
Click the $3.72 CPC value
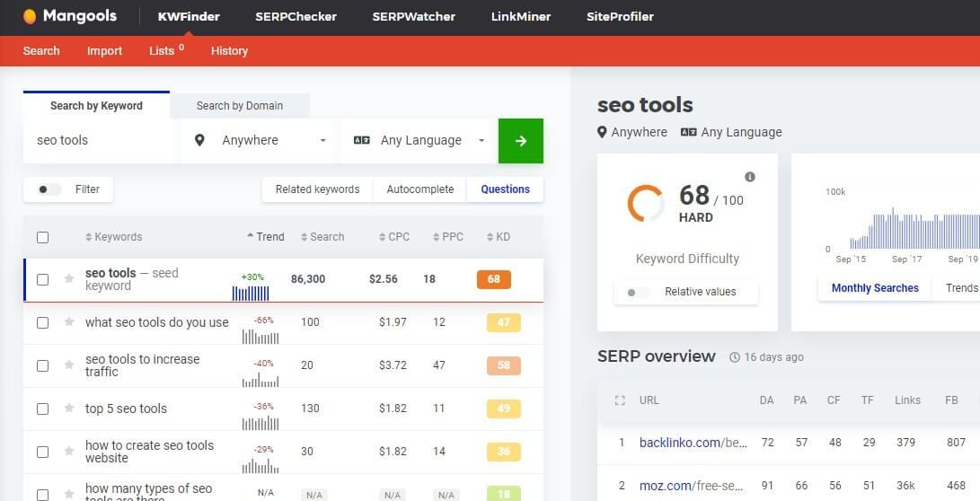[x=393, y=365]
